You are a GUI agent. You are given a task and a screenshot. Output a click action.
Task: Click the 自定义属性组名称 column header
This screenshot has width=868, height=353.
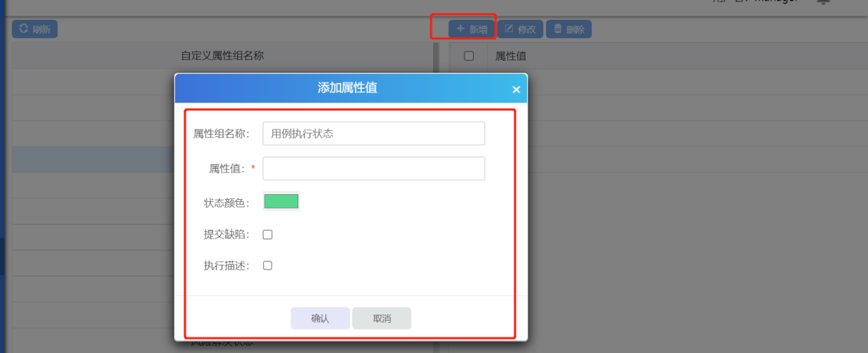click(222, 55)
